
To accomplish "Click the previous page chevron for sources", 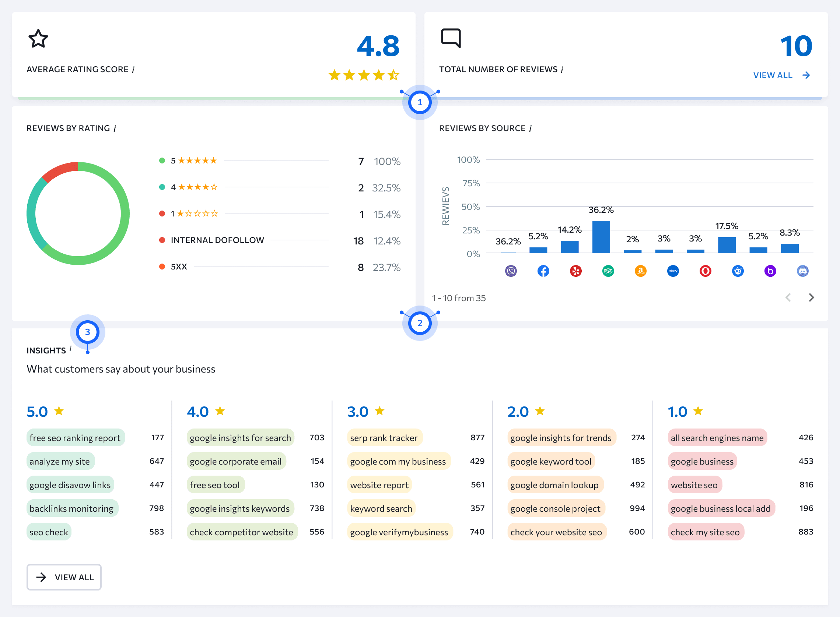I will [788, 297].
